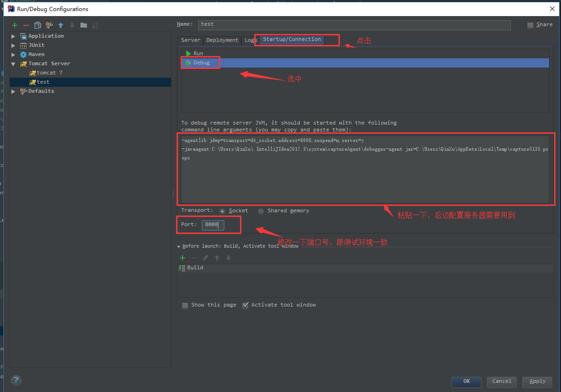Move configuration down arrow in left toolbar

pos(72,25)
